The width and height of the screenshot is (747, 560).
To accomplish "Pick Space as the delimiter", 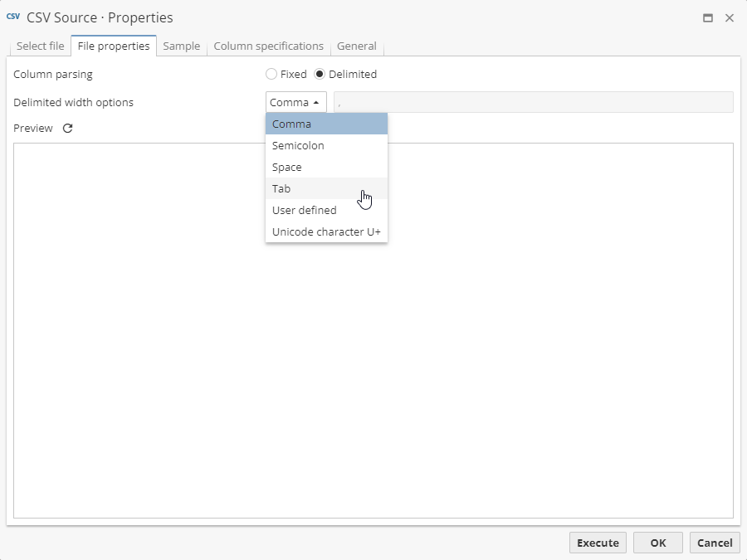I will click(x=325, y=168).
